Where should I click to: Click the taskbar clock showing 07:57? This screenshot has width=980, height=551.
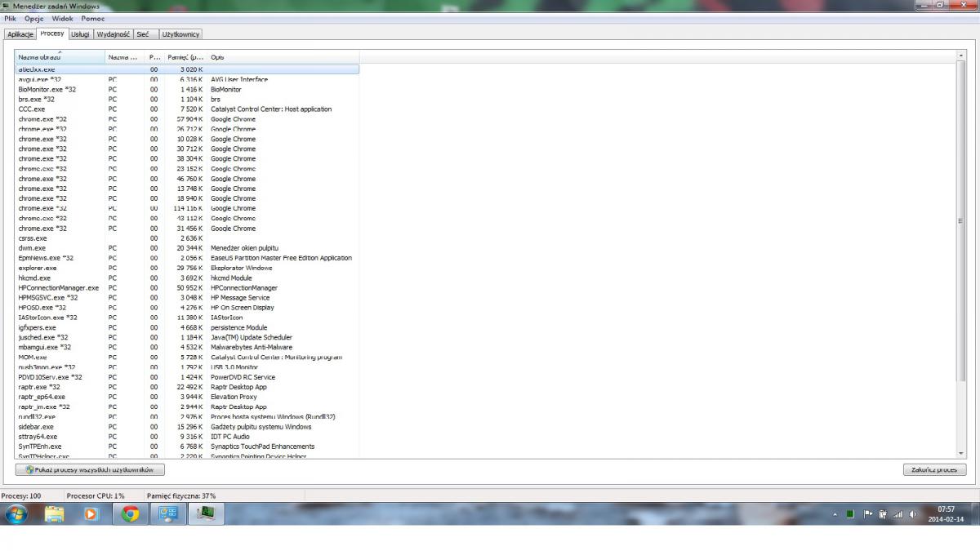click(x=947, y=514)
